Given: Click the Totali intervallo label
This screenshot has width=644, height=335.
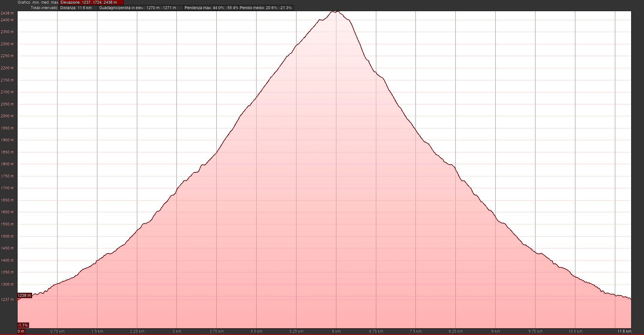Looking at the screenshot, I should 44,8.
